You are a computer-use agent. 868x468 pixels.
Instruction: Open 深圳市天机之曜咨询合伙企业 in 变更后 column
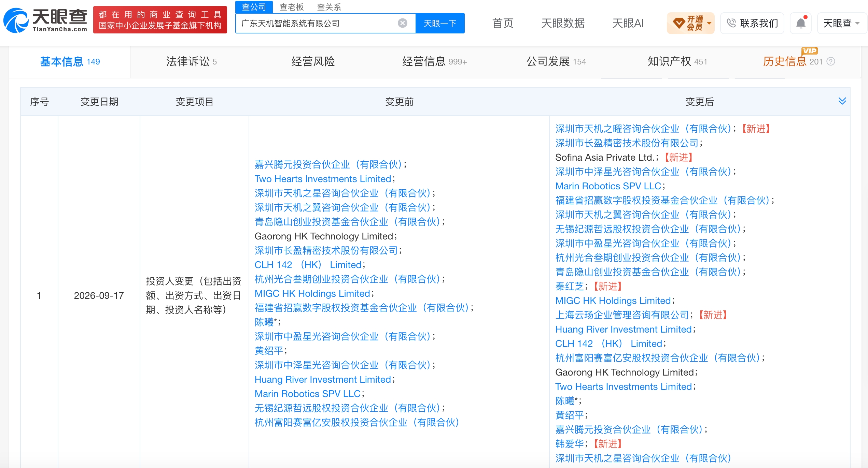(644, 129)
